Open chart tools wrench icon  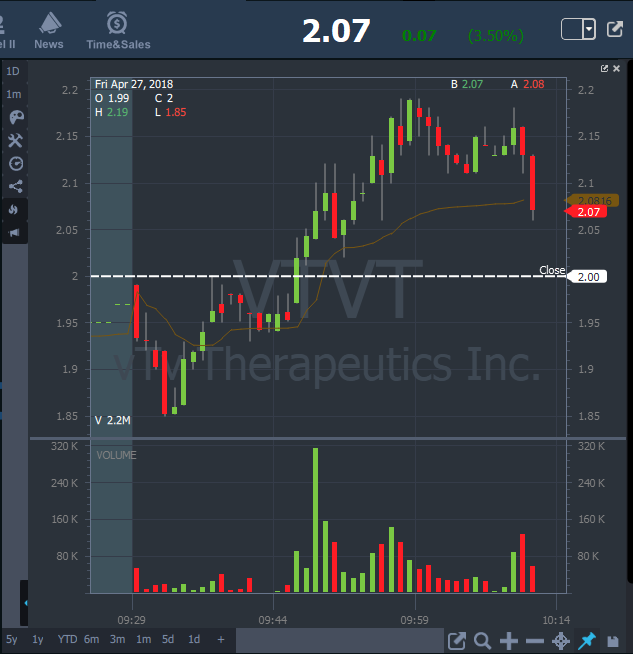coord(15,141)
